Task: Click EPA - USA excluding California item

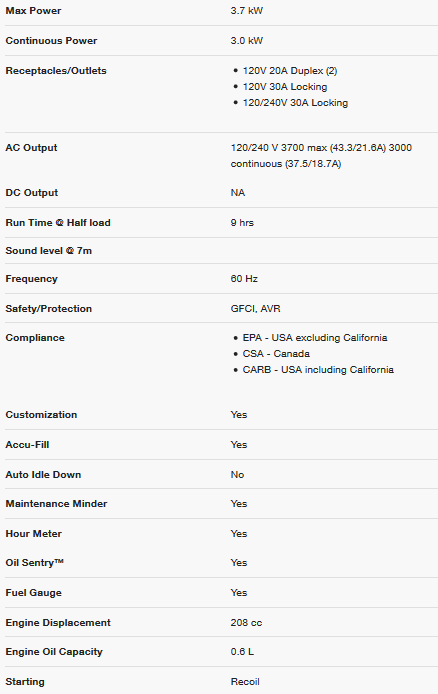Action: [x=315, y=338]
